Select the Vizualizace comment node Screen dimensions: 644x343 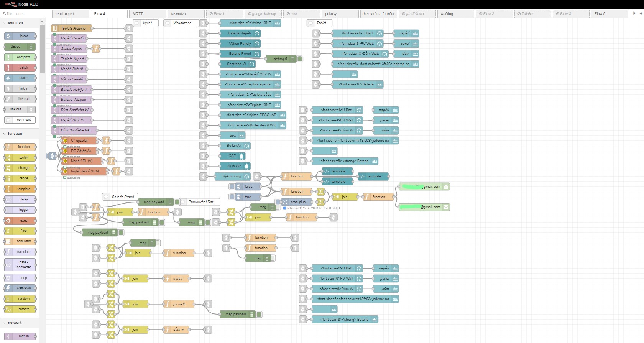point(181,23)
